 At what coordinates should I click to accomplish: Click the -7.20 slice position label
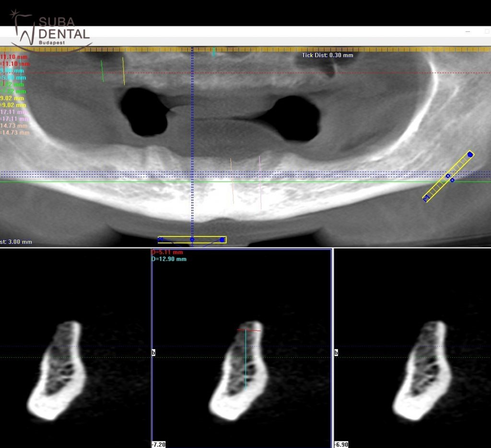click(x=158, y=445)
